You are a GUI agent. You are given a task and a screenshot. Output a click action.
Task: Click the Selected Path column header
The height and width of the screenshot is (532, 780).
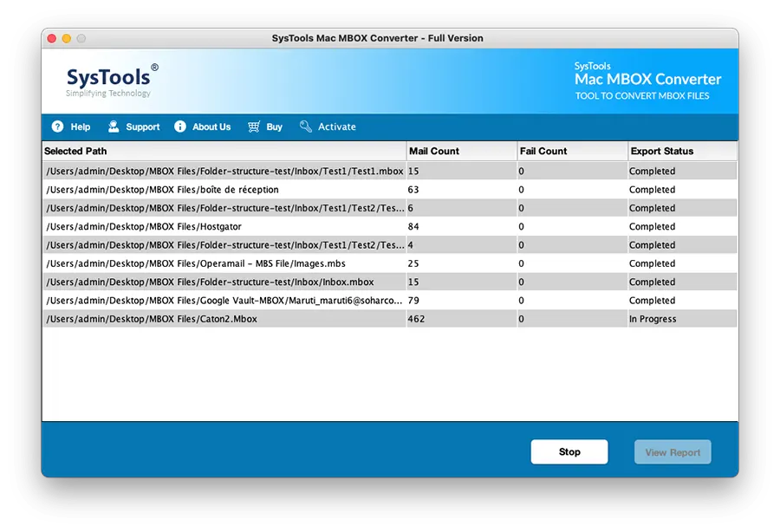coord(224,151)
